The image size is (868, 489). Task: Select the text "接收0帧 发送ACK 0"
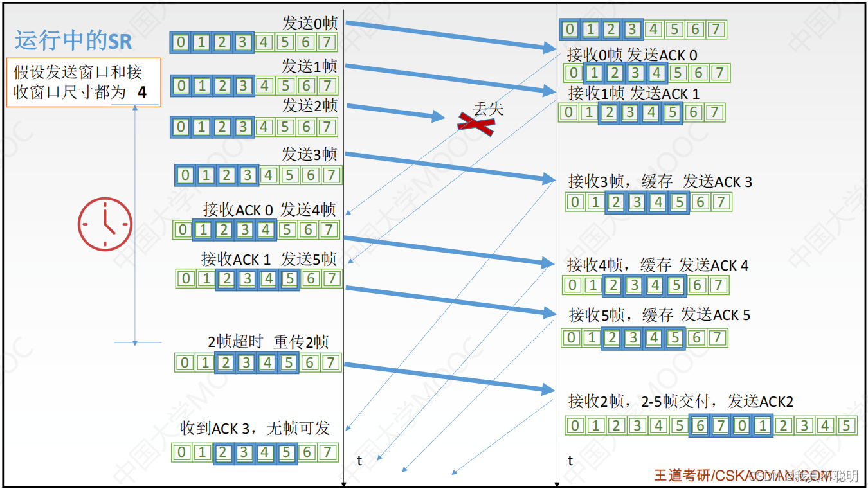(632, 55)
